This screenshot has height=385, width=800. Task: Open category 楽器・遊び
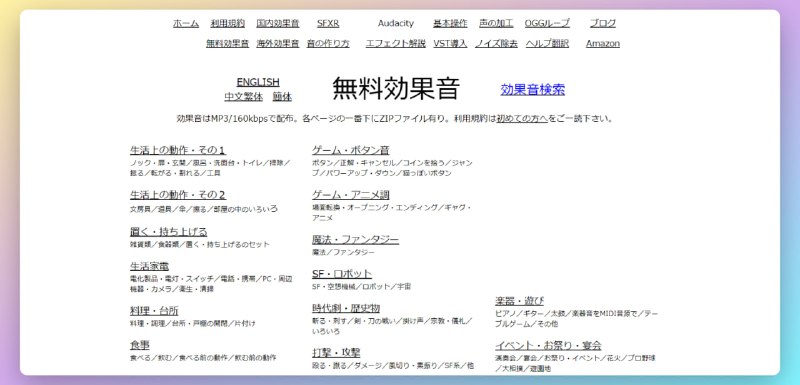pos(519,301)
